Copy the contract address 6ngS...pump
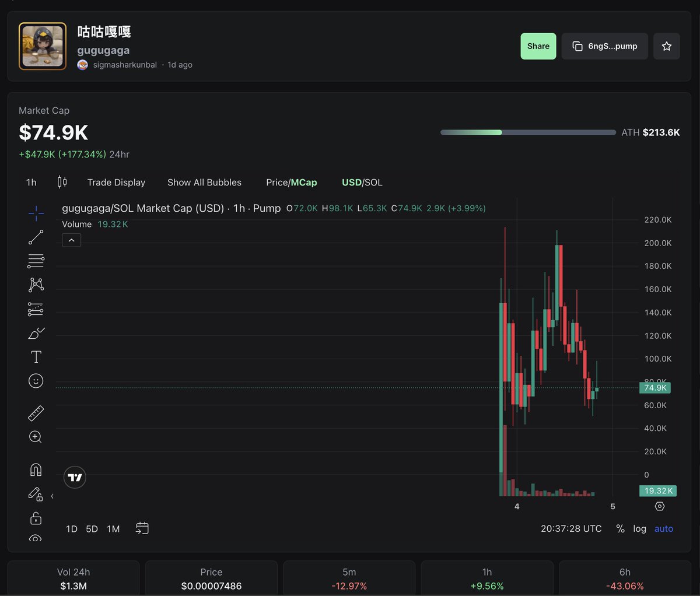The image size is (700, 596). pos(605,46)
